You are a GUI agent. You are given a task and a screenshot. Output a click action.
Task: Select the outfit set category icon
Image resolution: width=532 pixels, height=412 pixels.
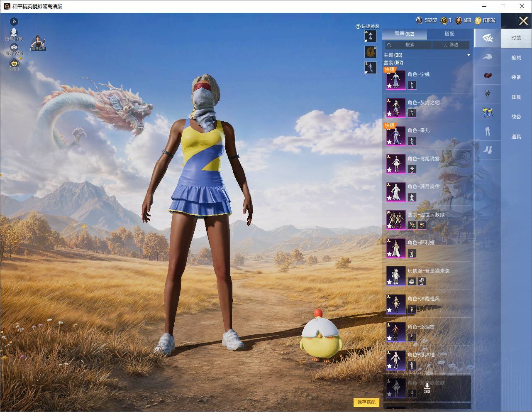pyautogui.click(x=488, y=38)
